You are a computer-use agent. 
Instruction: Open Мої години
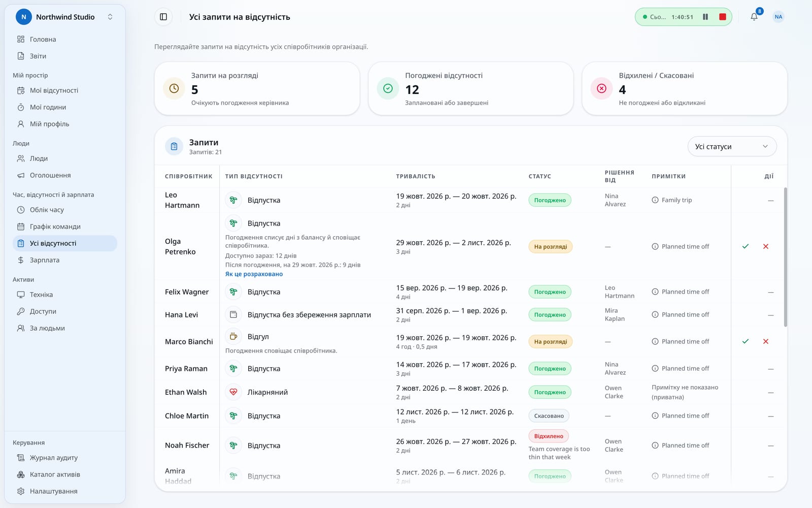pos(65,107)
